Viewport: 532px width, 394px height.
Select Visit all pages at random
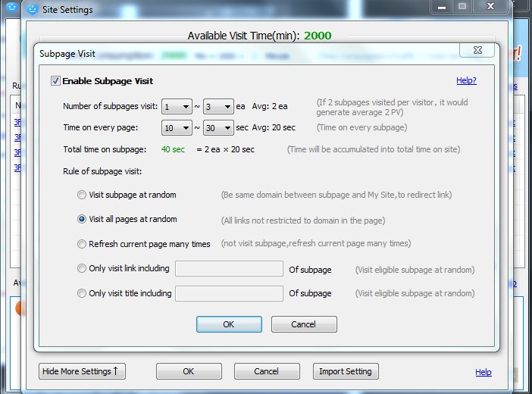point(82,219)
